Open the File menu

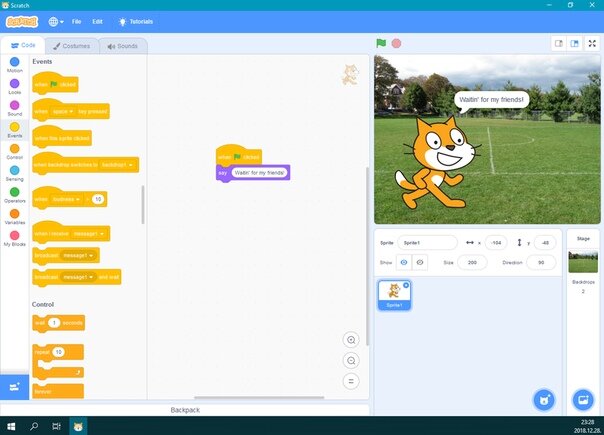coord(76,22)
